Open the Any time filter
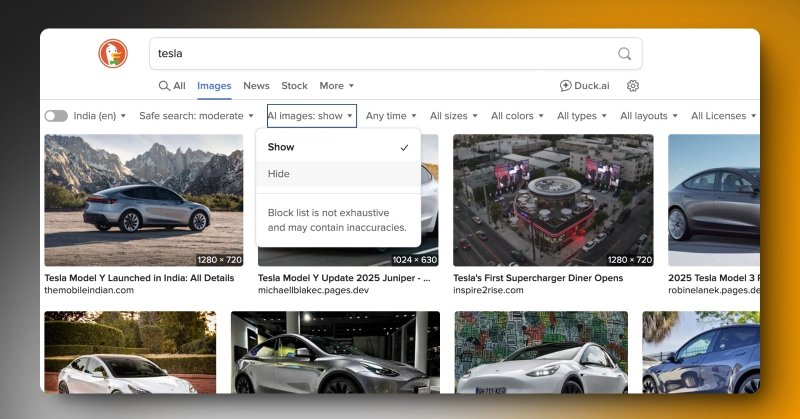The height and width of the screenshot is (419, 800). 391,116
